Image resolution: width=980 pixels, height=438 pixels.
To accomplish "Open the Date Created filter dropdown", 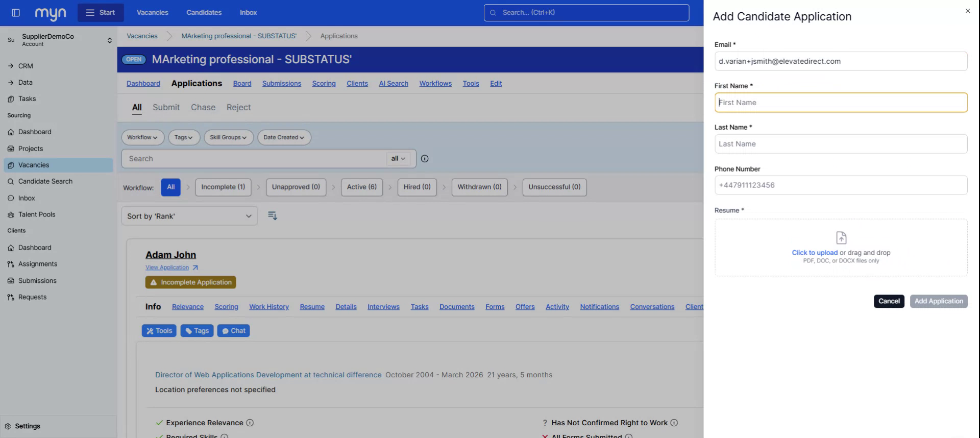I will click(284, 137).
